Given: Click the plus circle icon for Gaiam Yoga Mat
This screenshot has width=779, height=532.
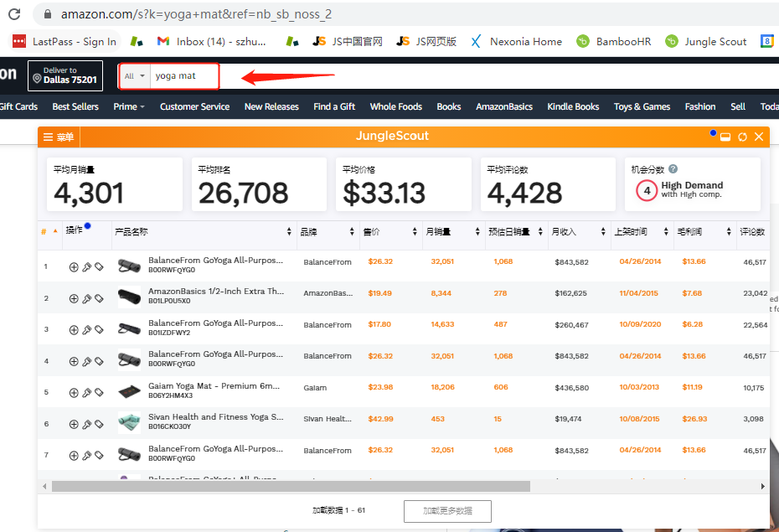Looking at the screenshot, I should pyautogui.click(x=74, y=393).
